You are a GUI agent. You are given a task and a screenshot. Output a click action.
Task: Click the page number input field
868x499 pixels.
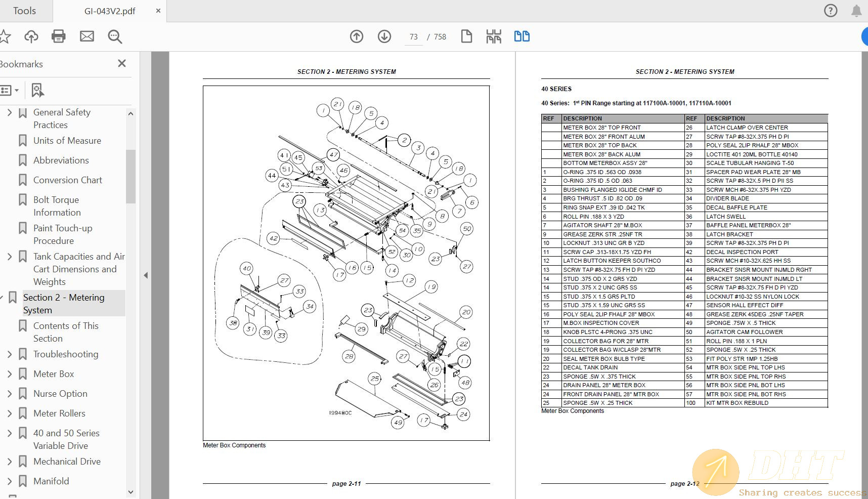click(413, 36)
